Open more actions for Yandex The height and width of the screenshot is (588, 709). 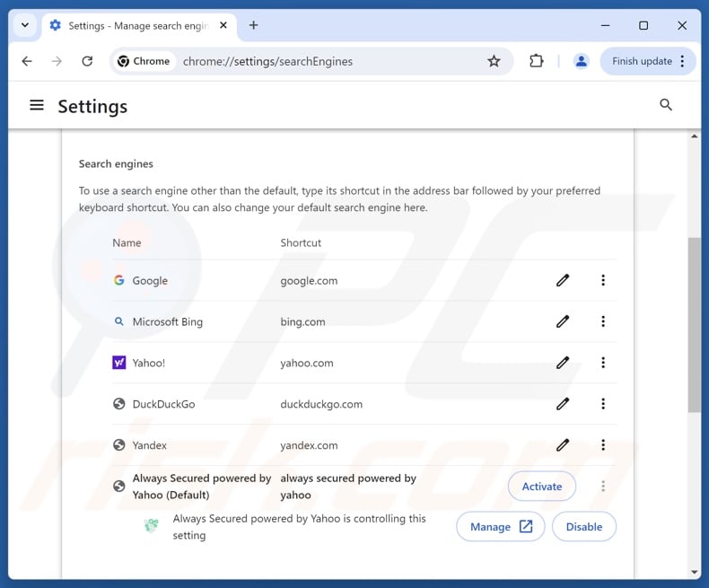pos(603,445)
